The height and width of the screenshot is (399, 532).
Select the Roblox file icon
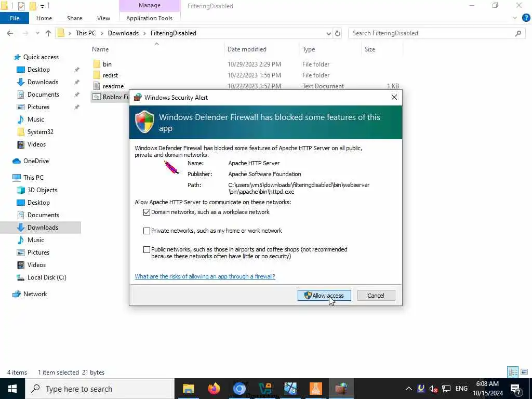point(97,97)
